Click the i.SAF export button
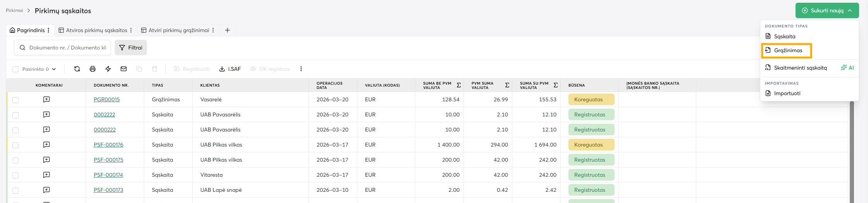This screenshot has height=203, width=868. [230, 69]
